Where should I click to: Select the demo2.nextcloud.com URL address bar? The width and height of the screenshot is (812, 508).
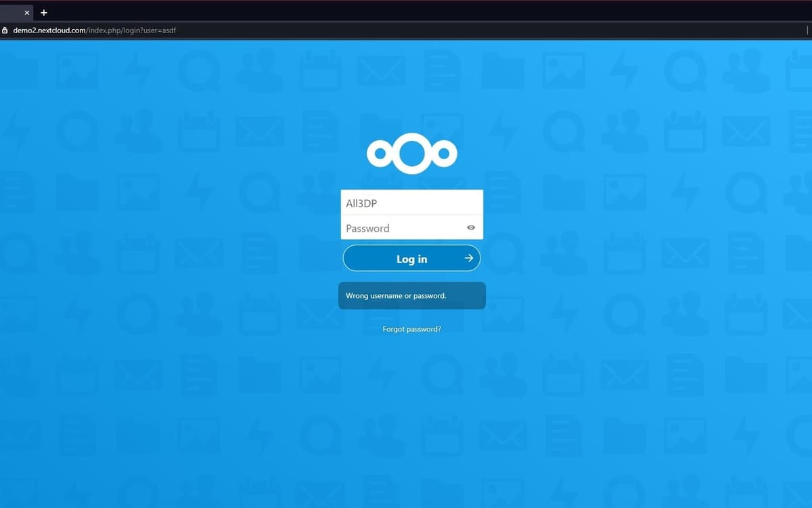click(406, 30)
